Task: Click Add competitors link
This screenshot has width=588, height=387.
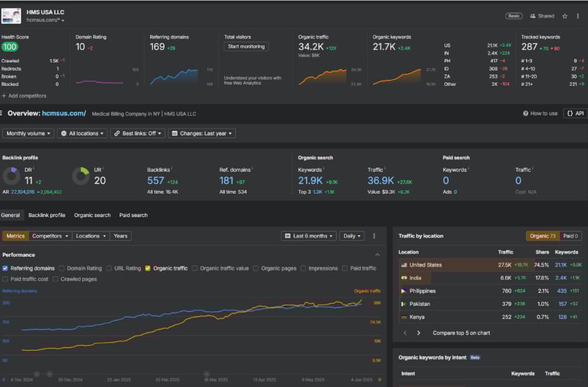Action: pyautogui.click(x=24, y=96)
